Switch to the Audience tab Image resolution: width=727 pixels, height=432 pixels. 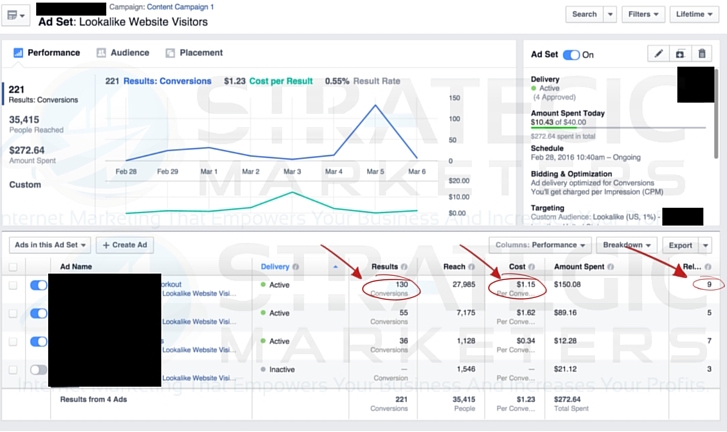[123, 53]
